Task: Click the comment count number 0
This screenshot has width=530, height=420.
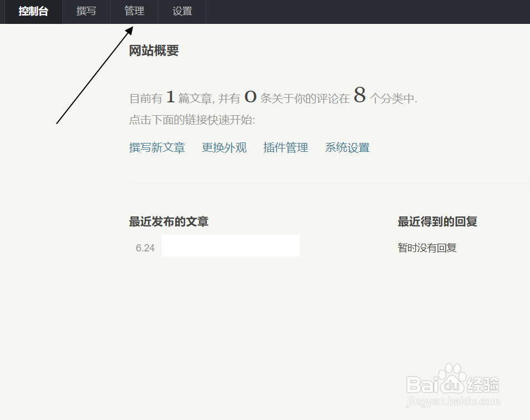Action: tap(250, 97)
